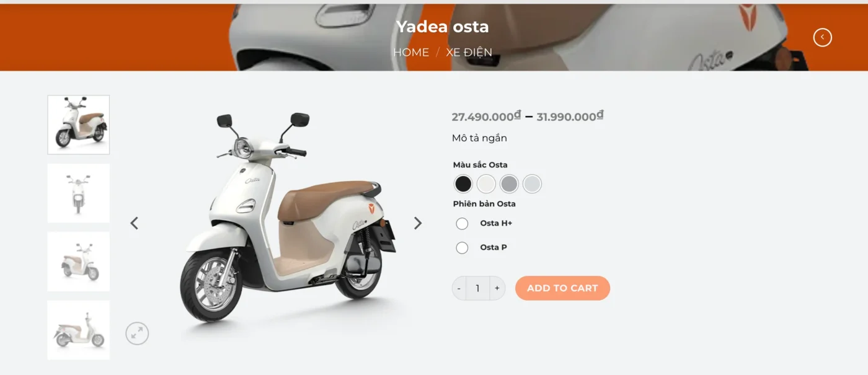Viewport: 868px width, 375px height.
Task: Advance gallery with right chevron arrow
Action: (x=418, y=223)
